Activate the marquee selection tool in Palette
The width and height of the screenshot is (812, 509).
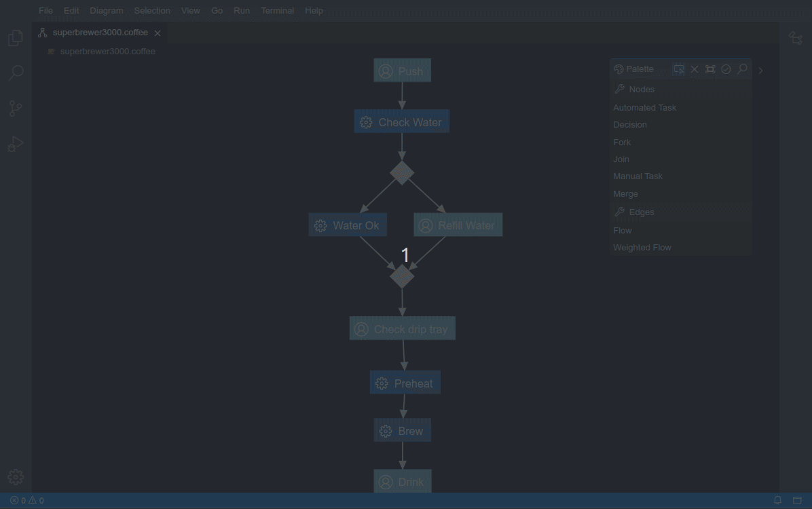click(x=678, y=69)
